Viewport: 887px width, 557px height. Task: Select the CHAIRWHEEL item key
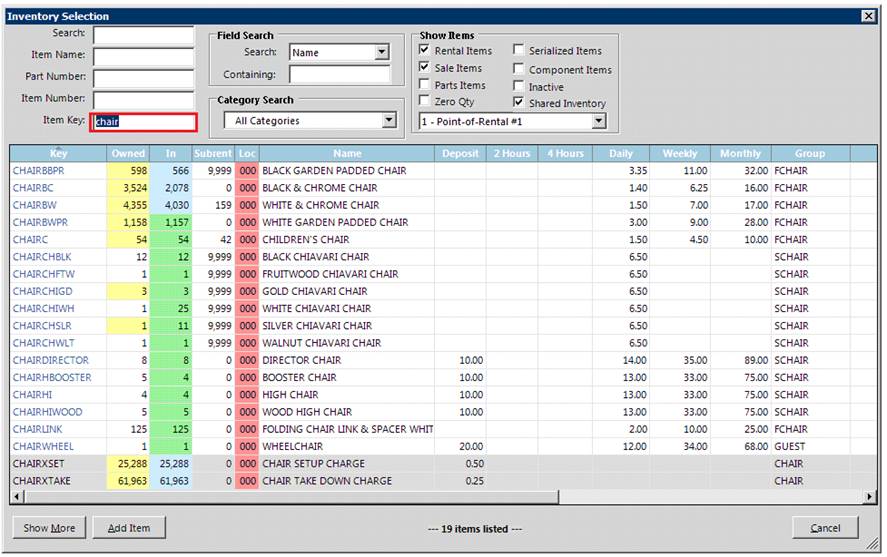coord(42,446)
